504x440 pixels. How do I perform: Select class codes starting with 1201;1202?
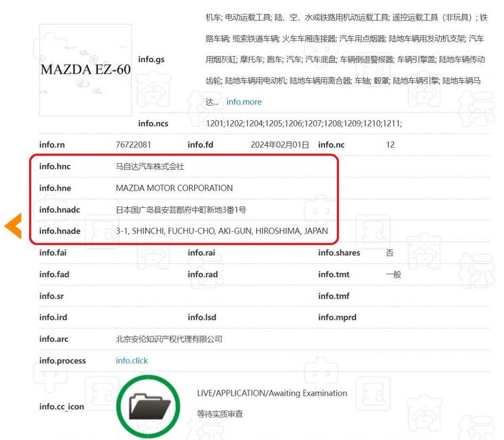click(304, 124)
